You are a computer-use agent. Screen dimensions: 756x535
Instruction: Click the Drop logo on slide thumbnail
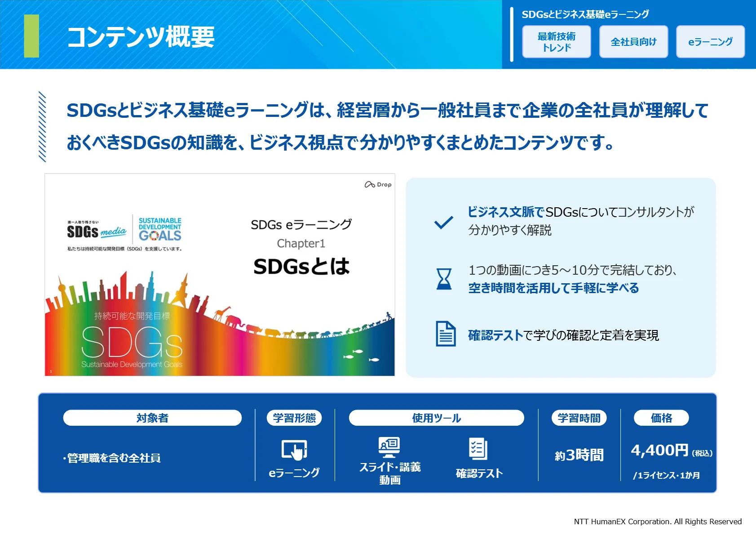tap(378, 184)
